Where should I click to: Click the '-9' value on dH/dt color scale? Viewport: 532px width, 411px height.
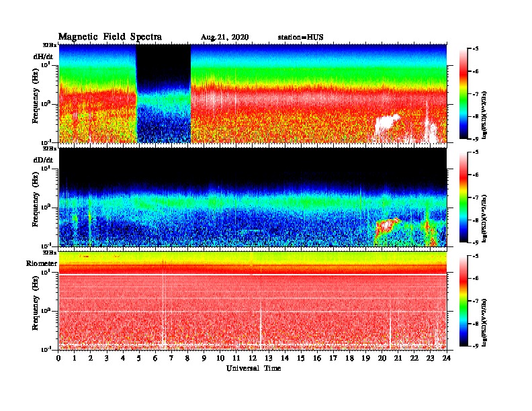click(x=476, y=139)
